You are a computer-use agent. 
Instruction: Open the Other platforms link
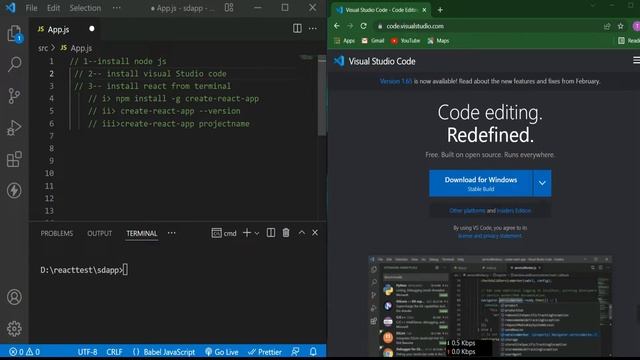pyautogui.click(x=467, y=211)
